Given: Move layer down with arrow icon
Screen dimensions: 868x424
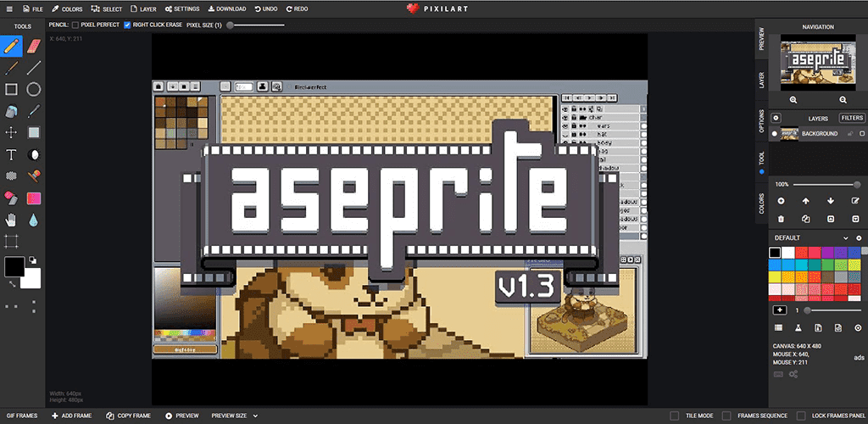Looking at the screenshot, I should click(831, 201).
